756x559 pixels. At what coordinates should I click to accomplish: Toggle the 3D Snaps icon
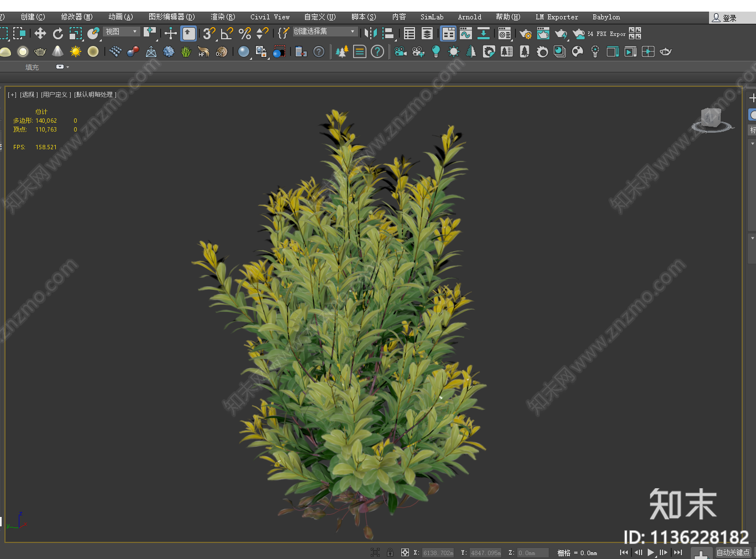(209, 34)
